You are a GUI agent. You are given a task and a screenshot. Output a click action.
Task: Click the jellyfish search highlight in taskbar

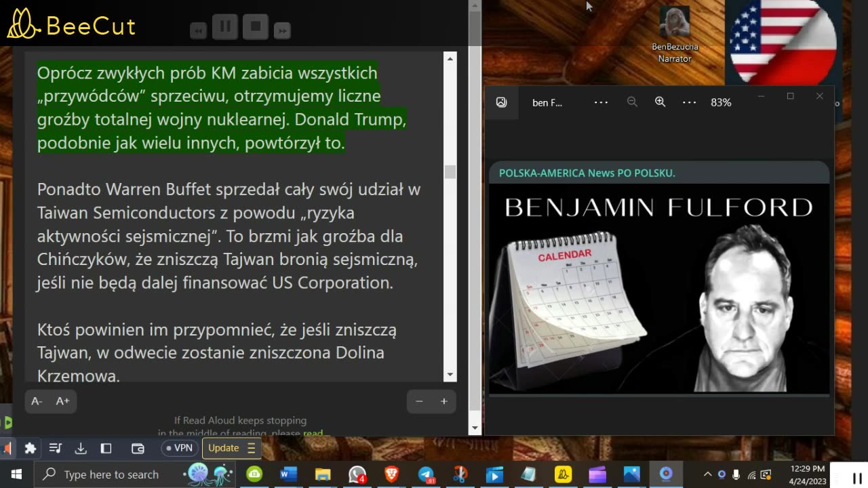point(209,474)
